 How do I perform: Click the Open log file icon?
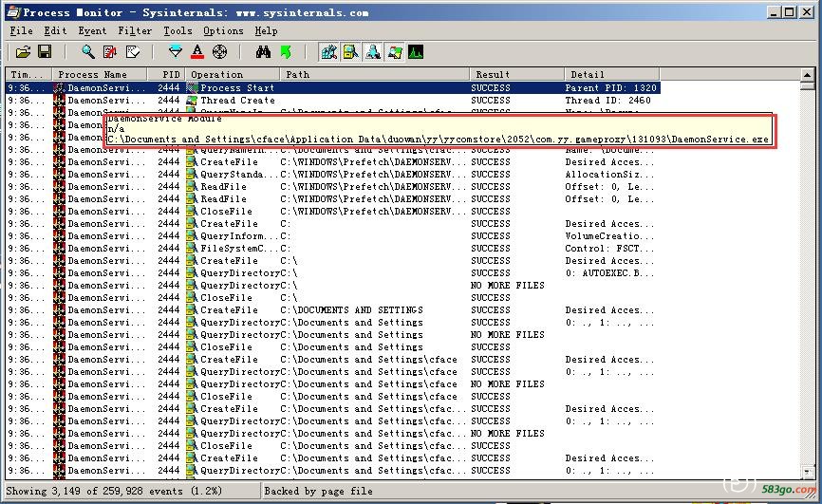pyautogui.click(x=23, y=52)
